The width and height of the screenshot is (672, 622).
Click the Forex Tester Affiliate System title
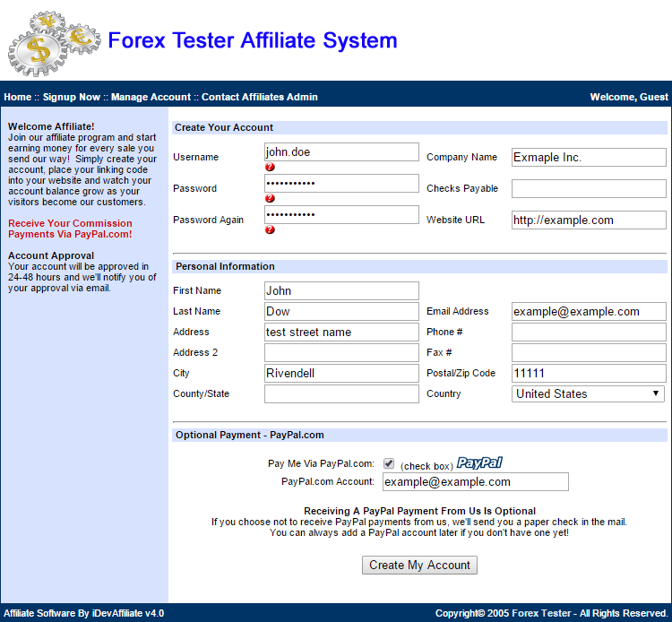tap(253, 40)
